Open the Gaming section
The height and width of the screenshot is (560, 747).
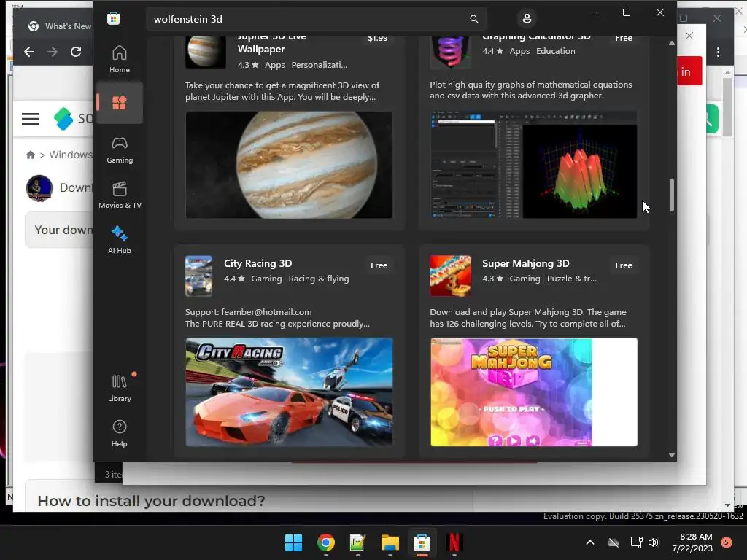119,149
